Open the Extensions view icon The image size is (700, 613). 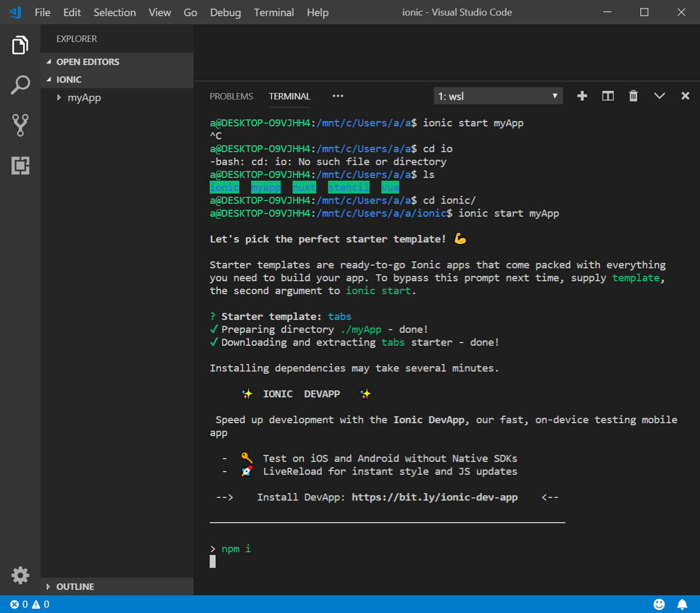tap(20, 166)
